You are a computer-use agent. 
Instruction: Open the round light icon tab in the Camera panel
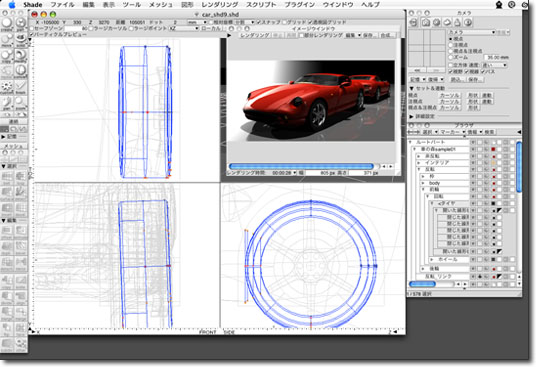pos(436,22)
